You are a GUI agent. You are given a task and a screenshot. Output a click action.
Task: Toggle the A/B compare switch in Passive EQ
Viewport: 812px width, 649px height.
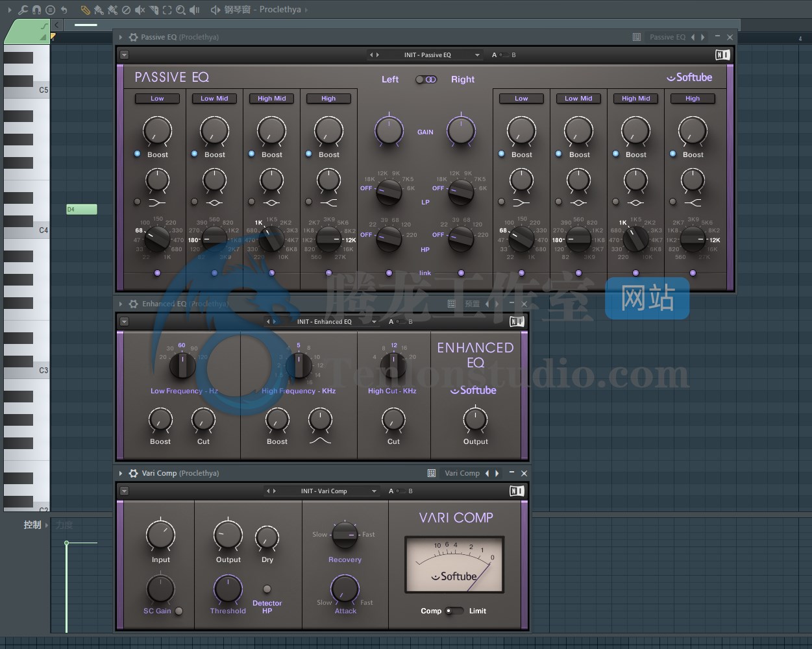504,55
